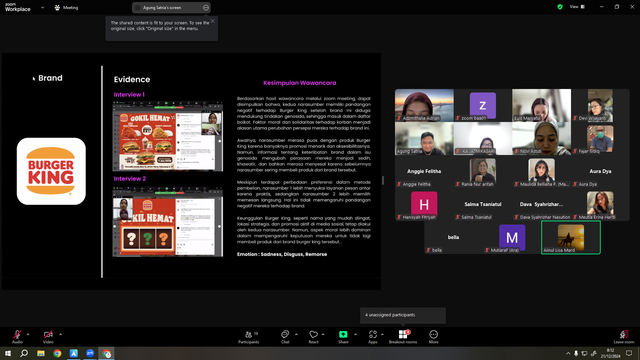Click the system tray network icon
This screenshot has width=640, height=360.
(584, 353)
